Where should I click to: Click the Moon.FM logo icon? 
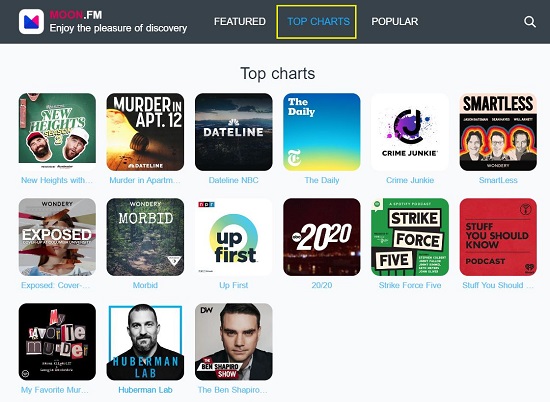pos(31,21)
